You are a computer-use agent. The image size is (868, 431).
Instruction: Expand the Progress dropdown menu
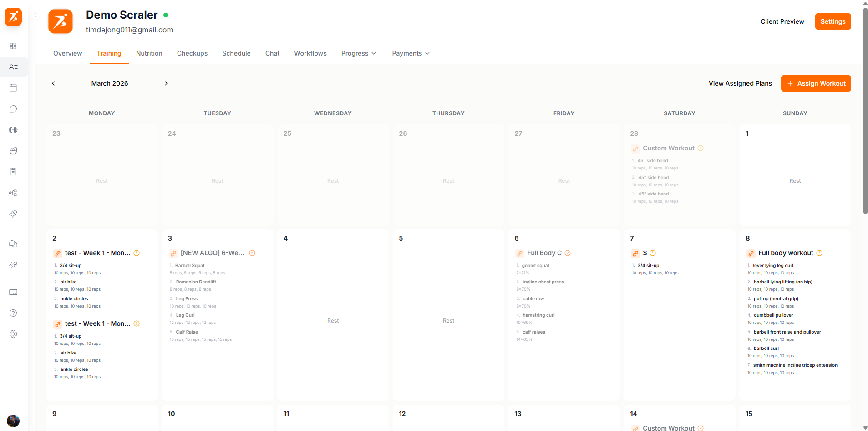(359, 53)
